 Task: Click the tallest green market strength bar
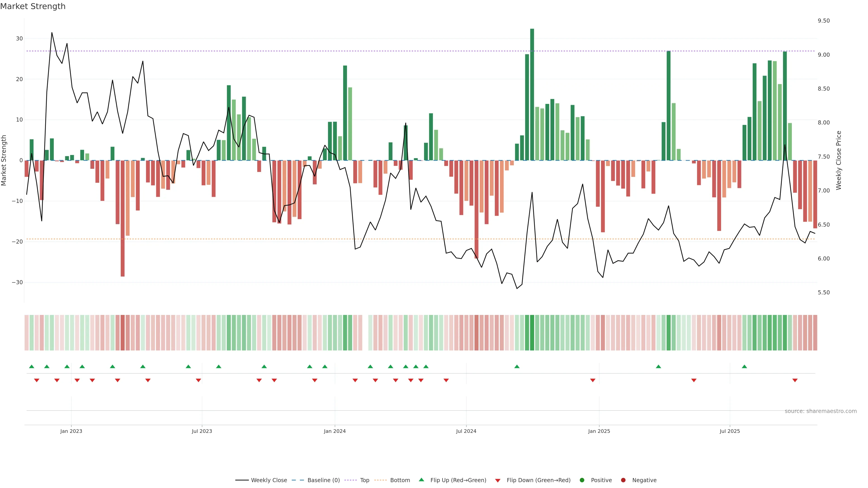[532, 94]
